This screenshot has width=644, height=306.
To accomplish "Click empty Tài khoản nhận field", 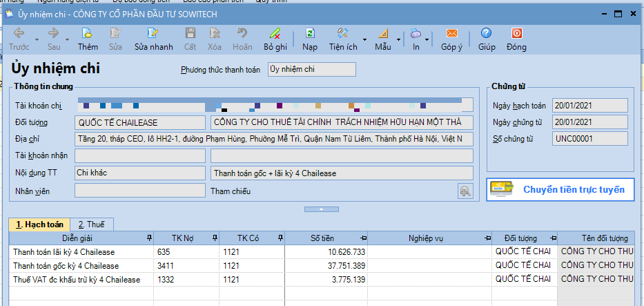I will tap(140, 155).
